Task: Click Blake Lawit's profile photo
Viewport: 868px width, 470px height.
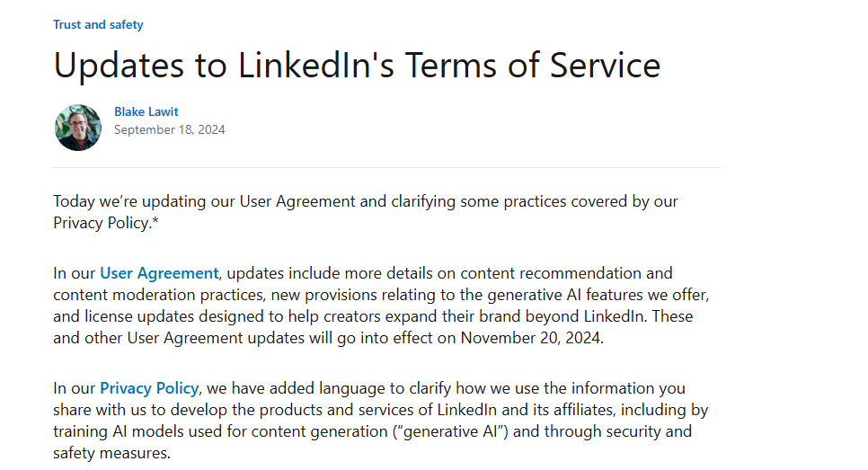Action: pos(78,128)
